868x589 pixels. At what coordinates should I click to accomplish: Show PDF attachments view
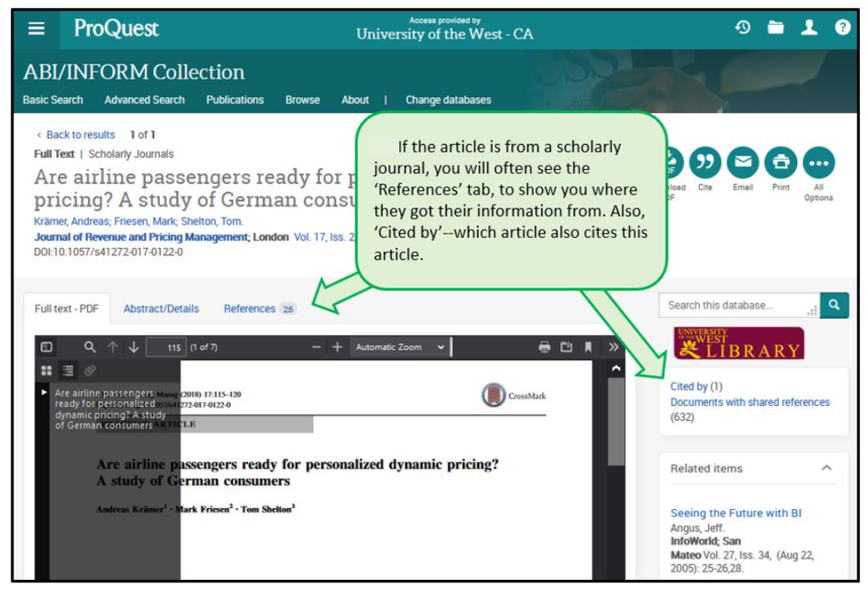click(90, 371)
